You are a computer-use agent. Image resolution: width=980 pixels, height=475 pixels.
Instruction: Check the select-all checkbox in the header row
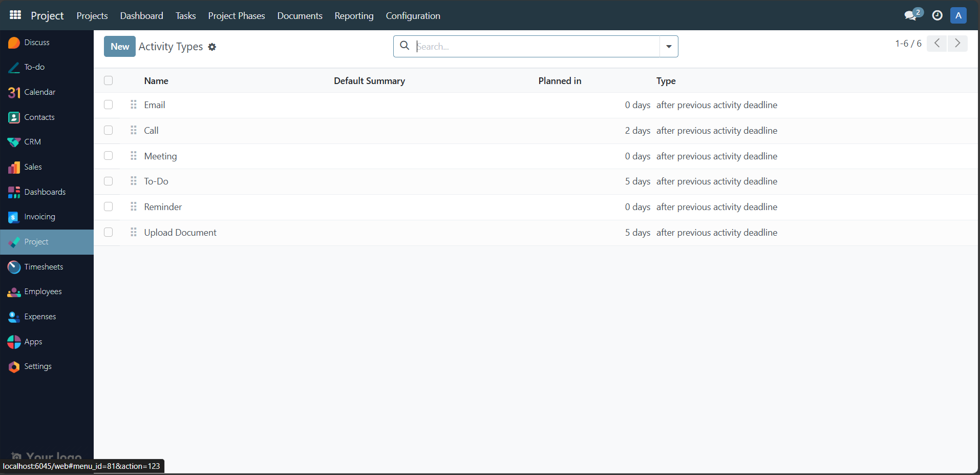pyautogui.click(x=108, y=80)
